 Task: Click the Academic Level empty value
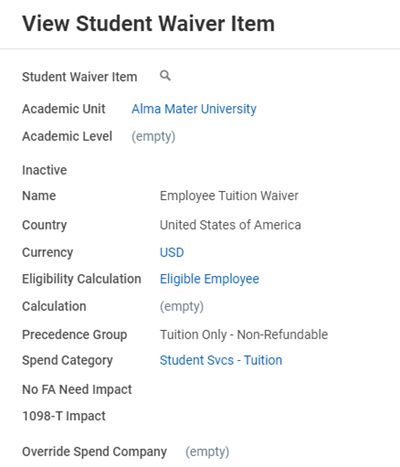(153, 136)
